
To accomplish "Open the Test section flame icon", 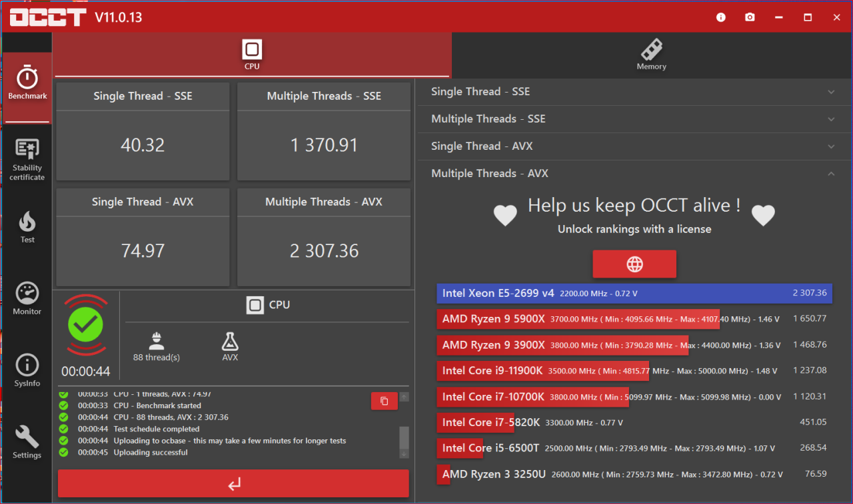I will tap(27, 227).
